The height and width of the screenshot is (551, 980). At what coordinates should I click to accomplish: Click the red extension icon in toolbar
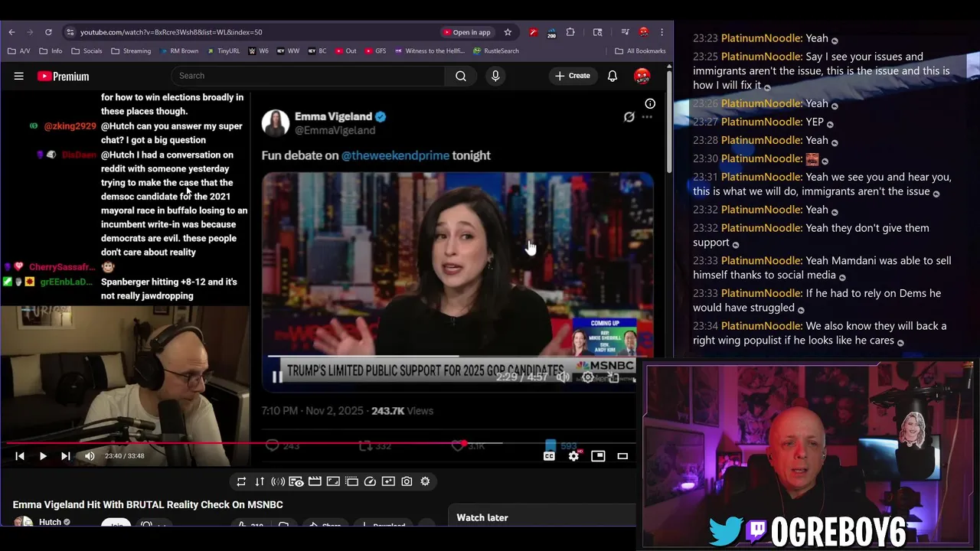click(534, 32)
